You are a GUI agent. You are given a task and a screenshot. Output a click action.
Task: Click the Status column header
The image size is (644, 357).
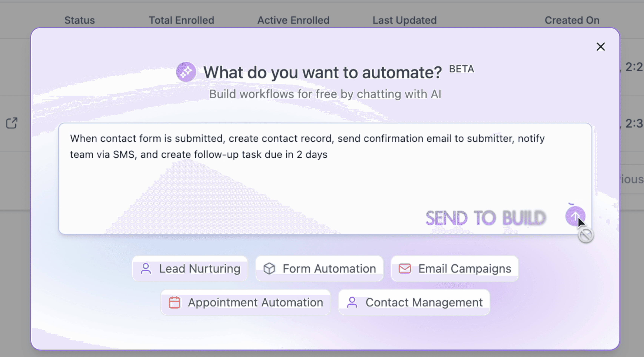(x=79, y=20)
